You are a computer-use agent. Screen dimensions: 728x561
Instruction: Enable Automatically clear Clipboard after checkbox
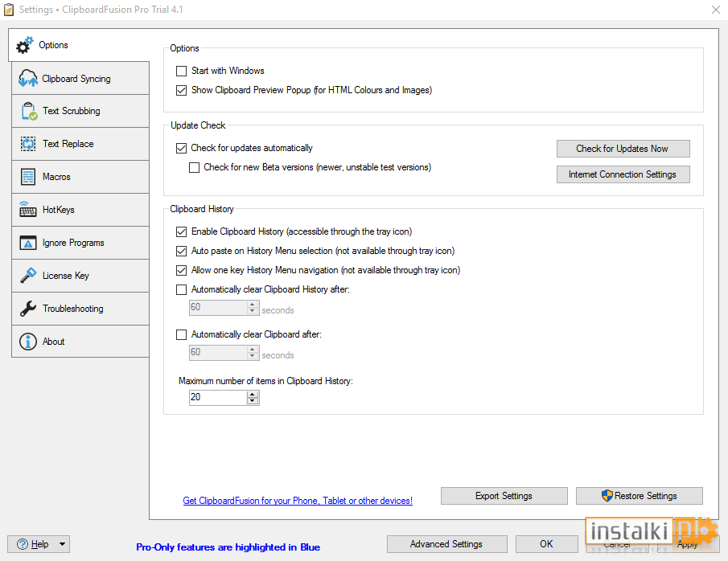point(181,334)
